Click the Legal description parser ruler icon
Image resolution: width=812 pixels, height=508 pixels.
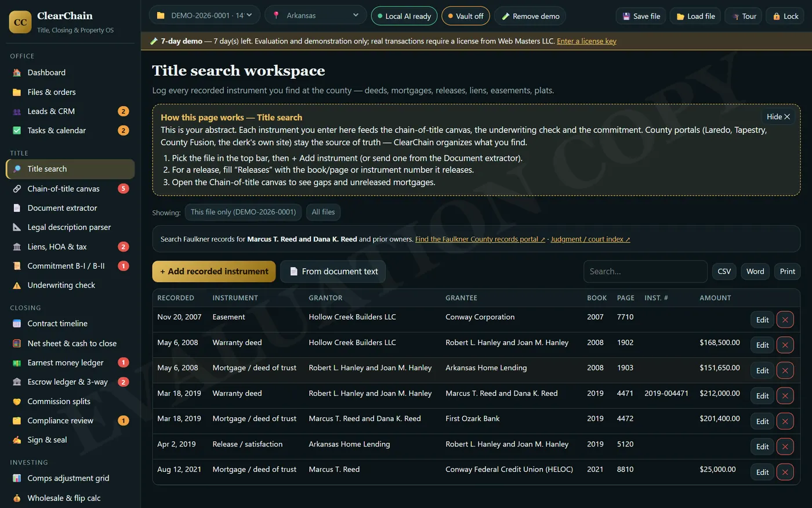pos(17,228)
